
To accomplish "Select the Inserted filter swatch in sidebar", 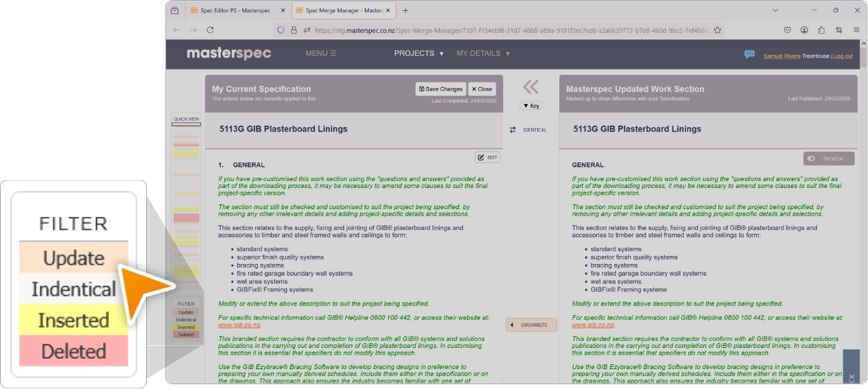I will 186,327.
